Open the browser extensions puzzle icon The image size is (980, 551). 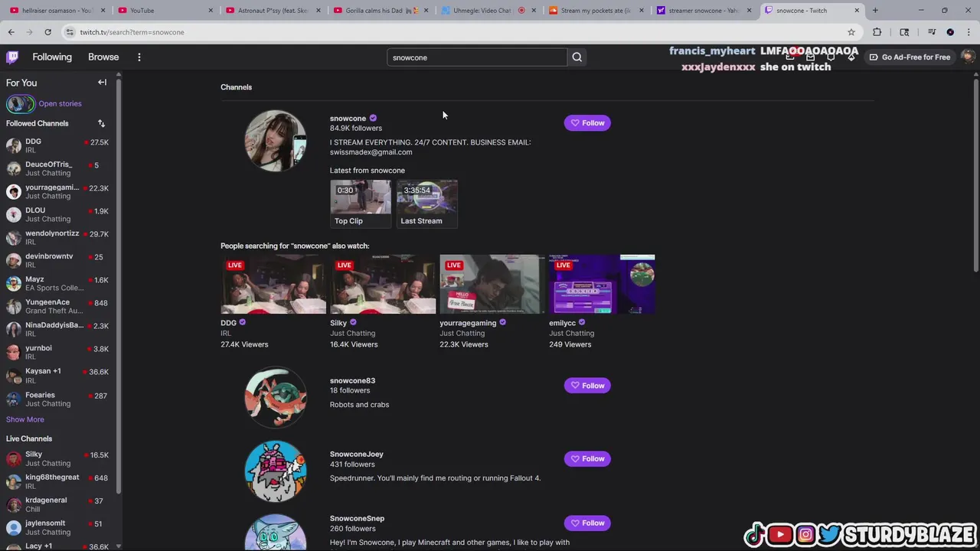[x=877, y=32]
